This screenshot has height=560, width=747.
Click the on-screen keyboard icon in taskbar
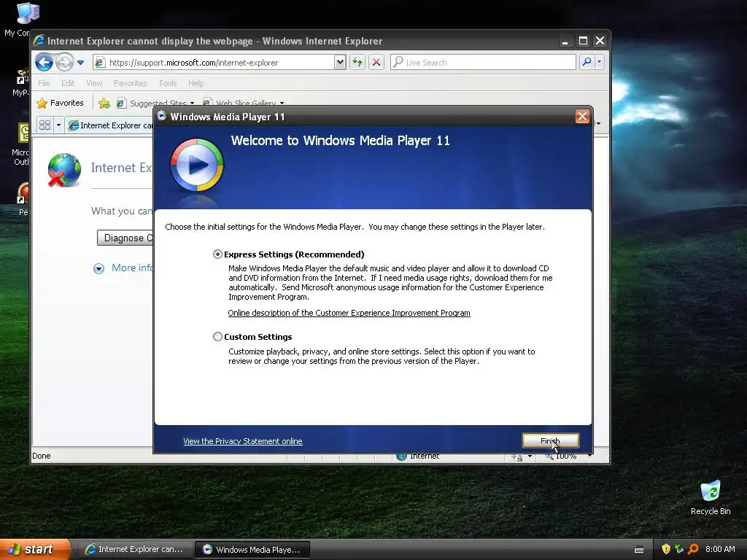click(639, 550)
